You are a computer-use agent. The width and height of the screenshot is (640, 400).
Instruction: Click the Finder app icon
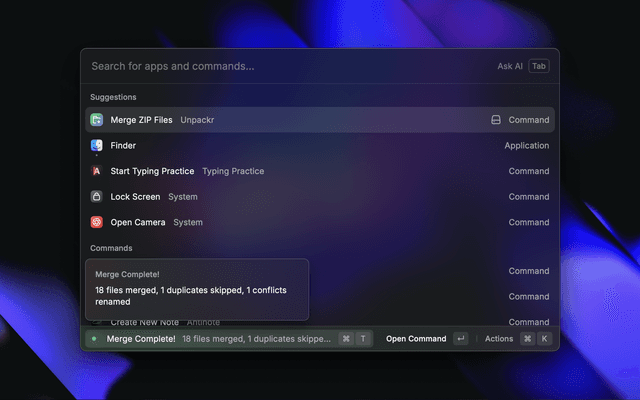(x=97, y=146)
